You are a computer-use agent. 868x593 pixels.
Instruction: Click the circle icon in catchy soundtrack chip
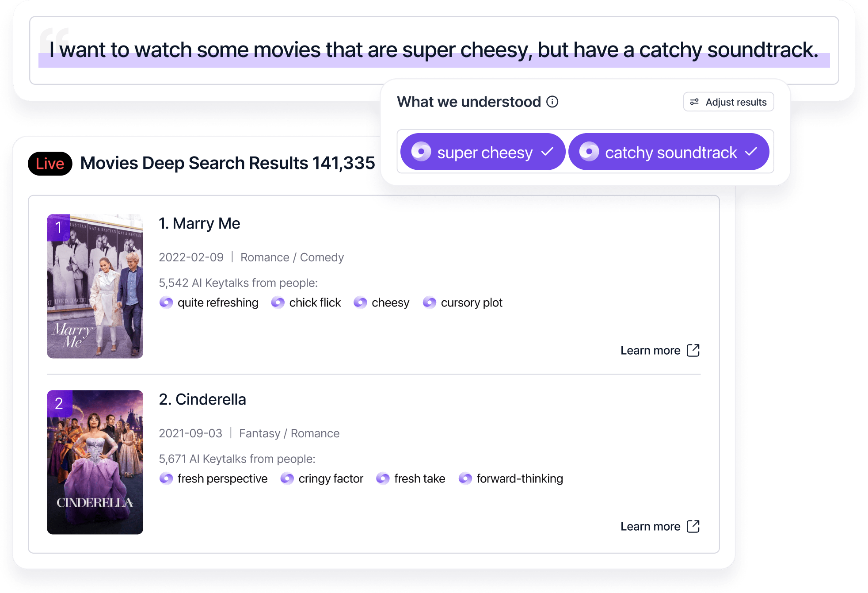point(589,152)
